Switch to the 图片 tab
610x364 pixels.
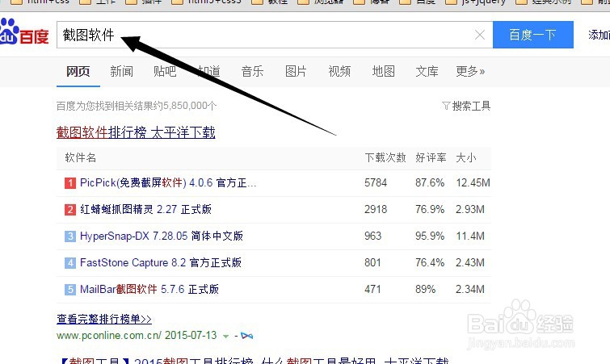[296, 72]
